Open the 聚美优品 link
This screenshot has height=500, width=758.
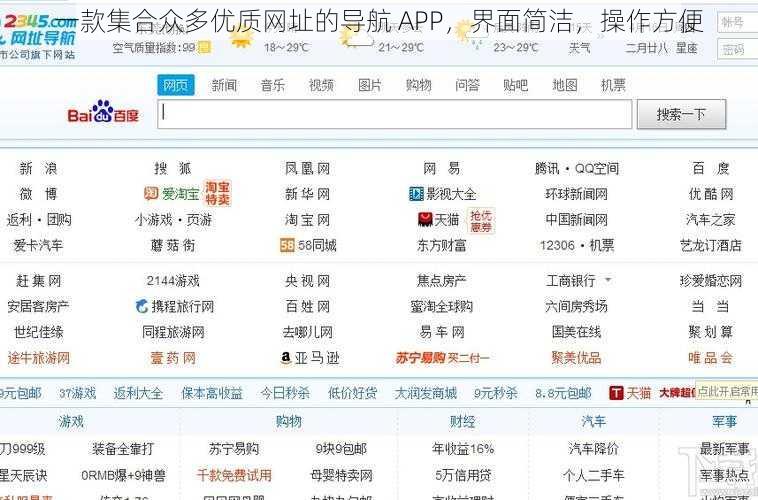point(576,358)
